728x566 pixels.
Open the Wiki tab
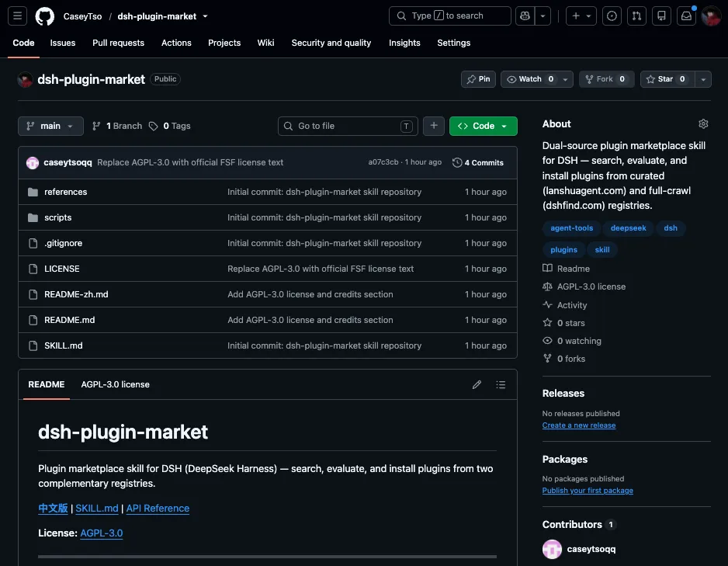[x=265, y=43]
